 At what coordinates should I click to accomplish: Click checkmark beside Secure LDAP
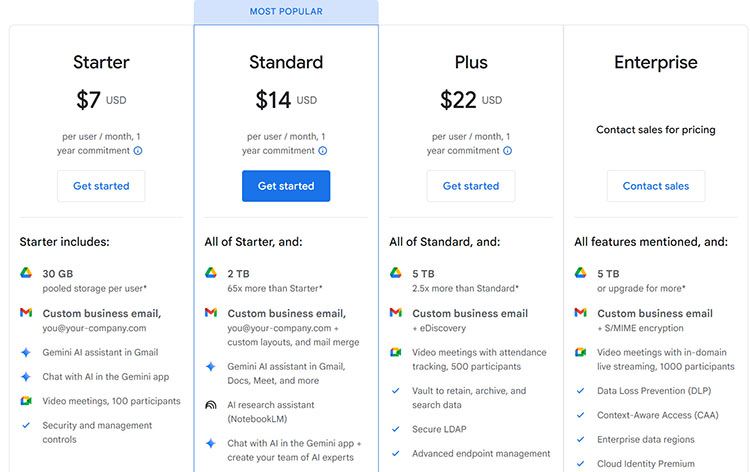coord(396,429)
